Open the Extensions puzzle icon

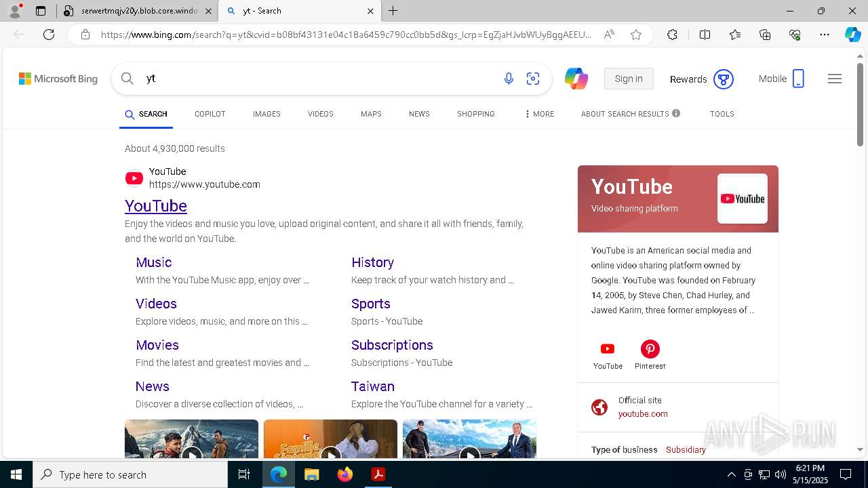point(672,35)
